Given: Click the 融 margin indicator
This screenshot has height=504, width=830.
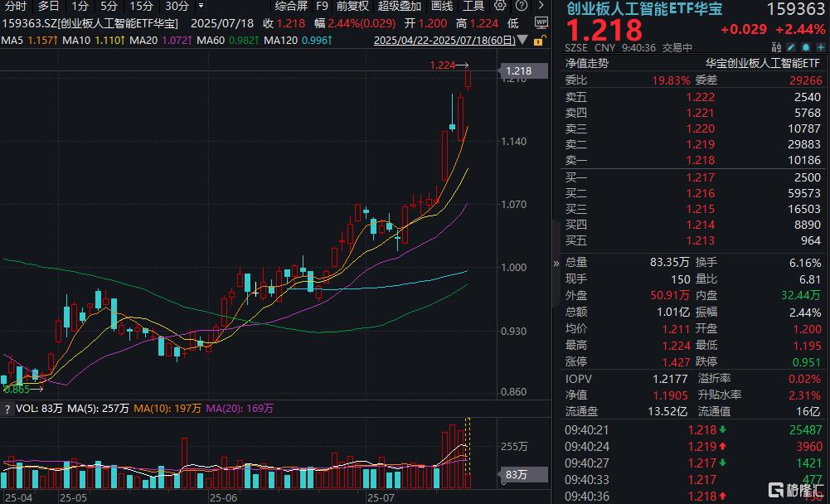Looking at the screenshot, I should coord(777,47).
